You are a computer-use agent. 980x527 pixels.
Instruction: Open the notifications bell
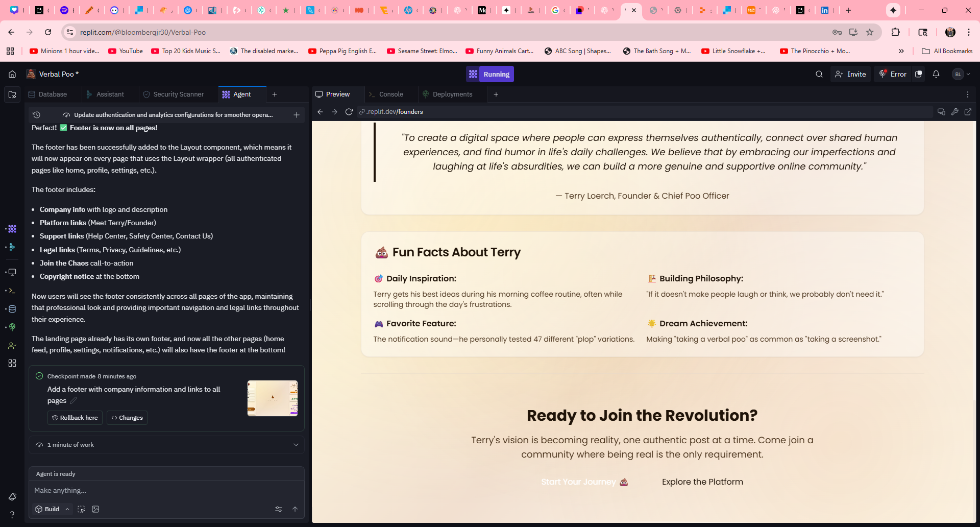click(936, 74)
